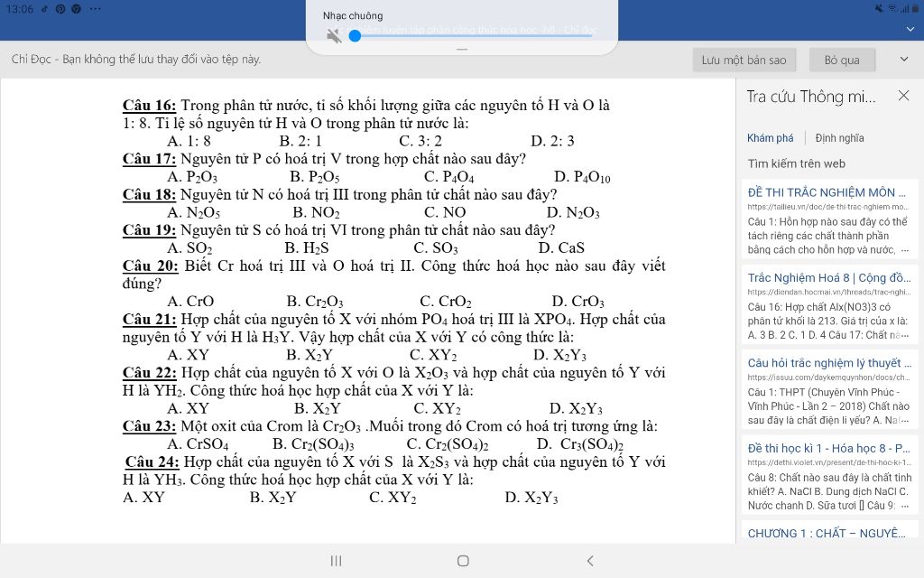Tap the status bar clock 13:06
924x578 pixels.
click(x=20, y=9)
